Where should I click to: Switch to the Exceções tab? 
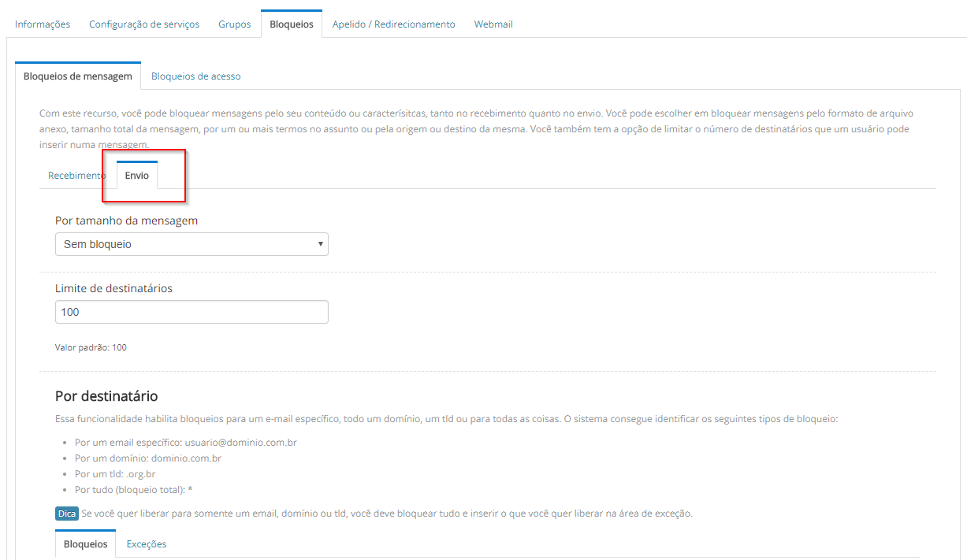coord(147,544)
